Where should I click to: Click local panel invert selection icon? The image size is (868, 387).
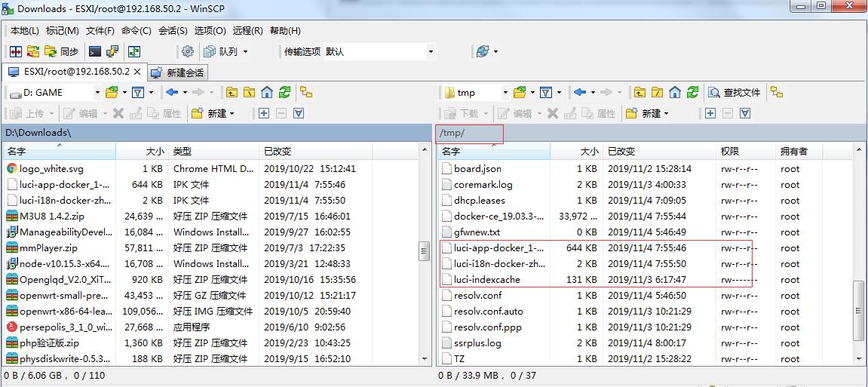pyautogui.click(x=299, y=113)
